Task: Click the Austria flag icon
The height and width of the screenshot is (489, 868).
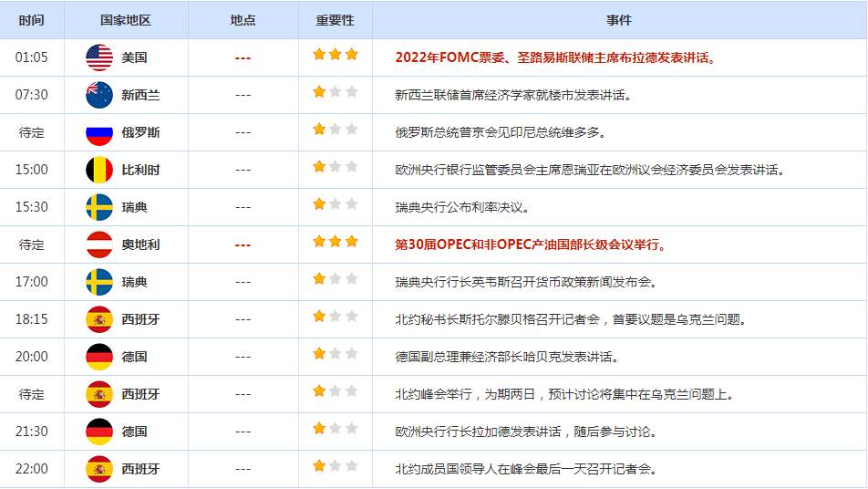Action: pyautogui.click(x=99, y=244)
